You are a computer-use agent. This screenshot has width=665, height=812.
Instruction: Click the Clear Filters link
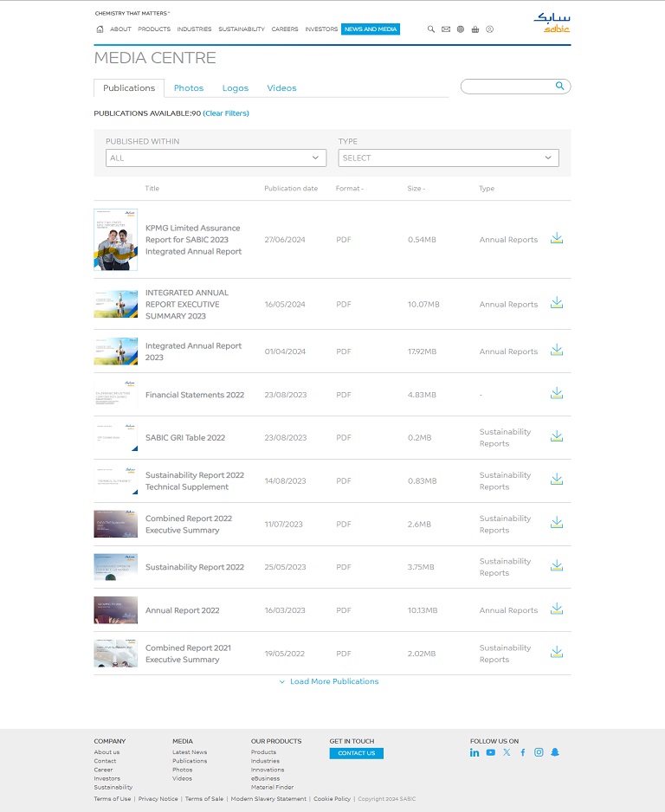(226, 113)
